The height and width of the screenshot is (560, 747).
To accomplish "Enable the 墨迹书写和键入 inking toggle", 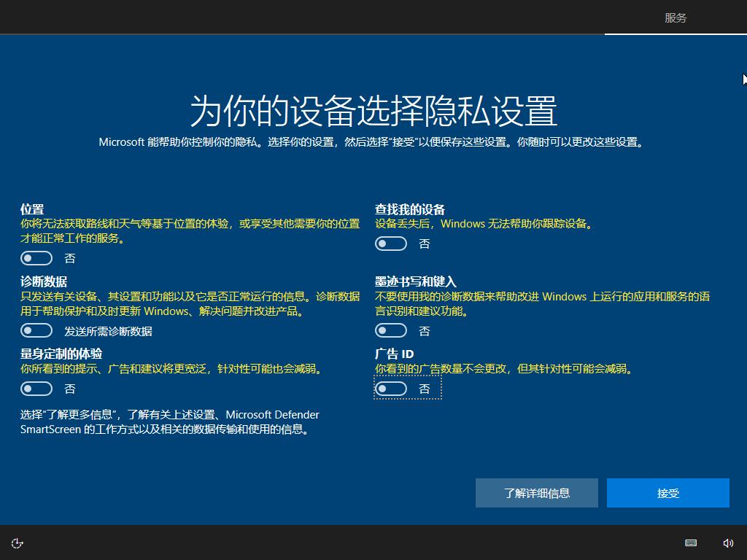I will coord(391,331).
